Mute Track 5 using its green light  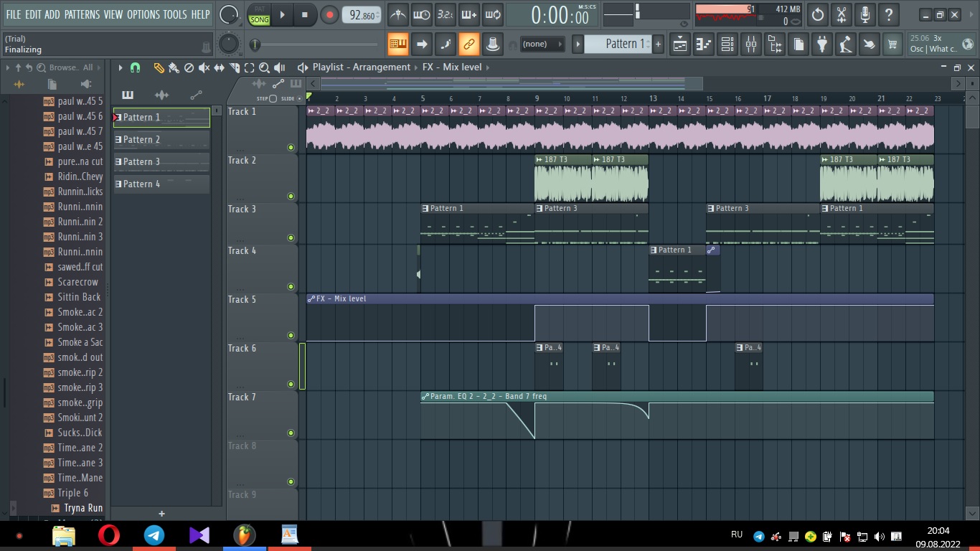click(x=291, y=335)
